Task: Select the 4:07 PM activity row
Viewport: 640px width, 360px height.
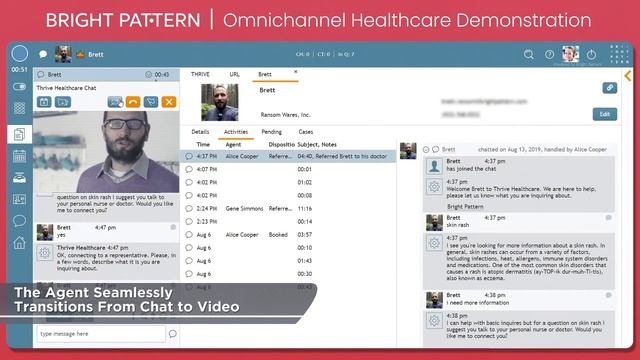Action: point(288,169)
